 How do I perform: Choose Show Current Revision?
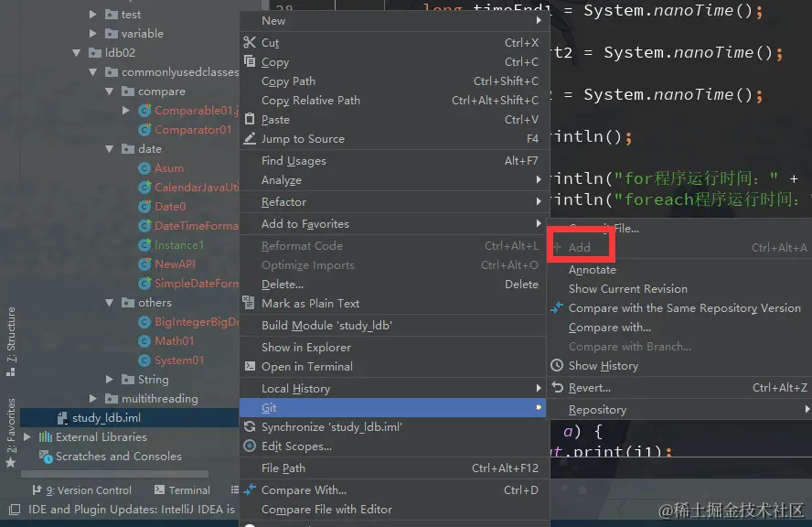click(680, 288)
